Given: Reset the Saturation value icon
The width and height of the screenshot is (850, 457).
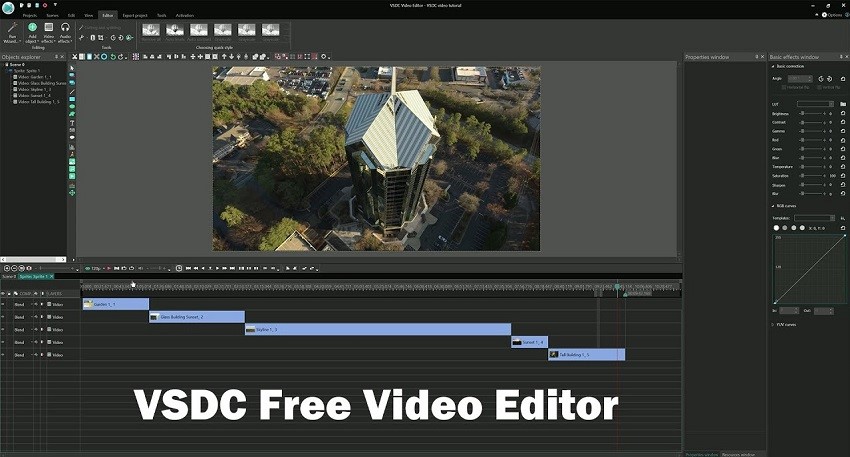Looking at the screenshot, I should click(843, 176).
